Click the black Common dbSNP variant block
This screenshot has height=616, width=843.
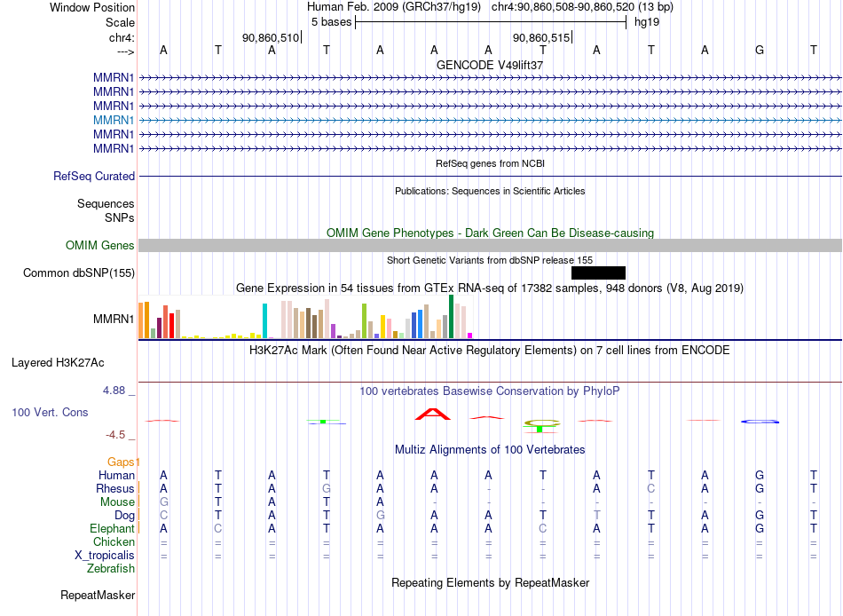[598, 272]
